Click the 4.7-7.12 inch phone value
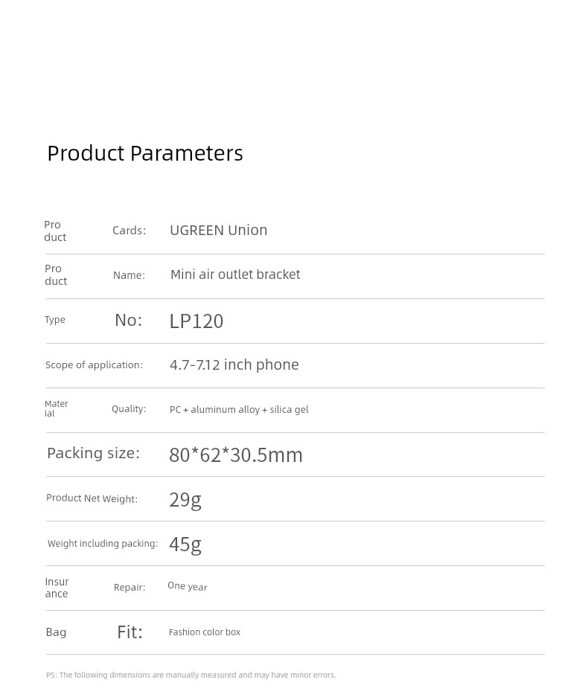 234,365
